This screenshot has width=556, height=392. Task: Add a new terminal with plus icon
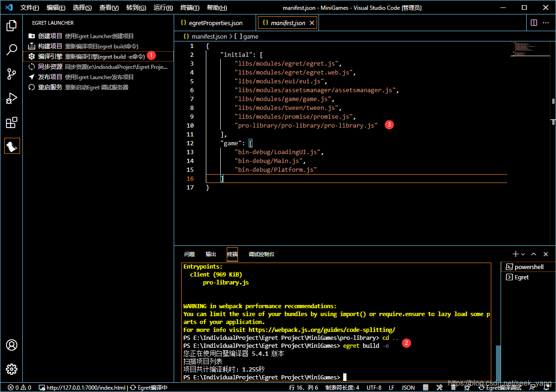(515, 254)
